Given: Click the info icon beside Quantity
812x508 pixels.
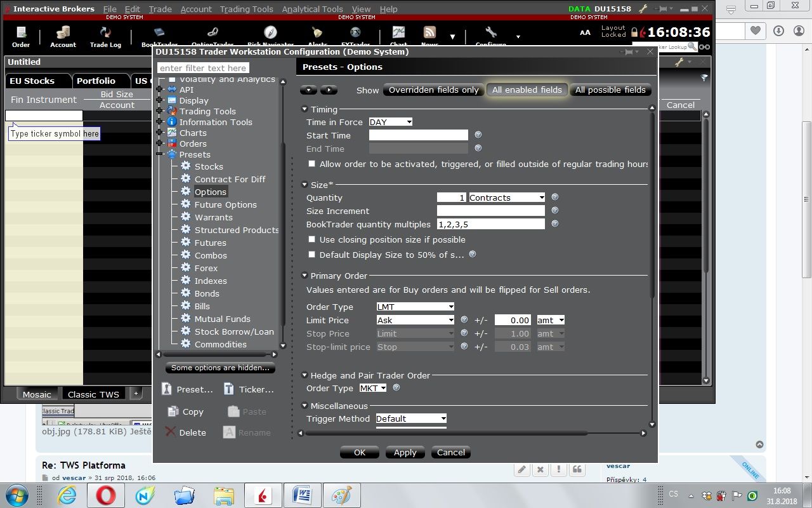Looking at the screenshot, I should point(554,197).
